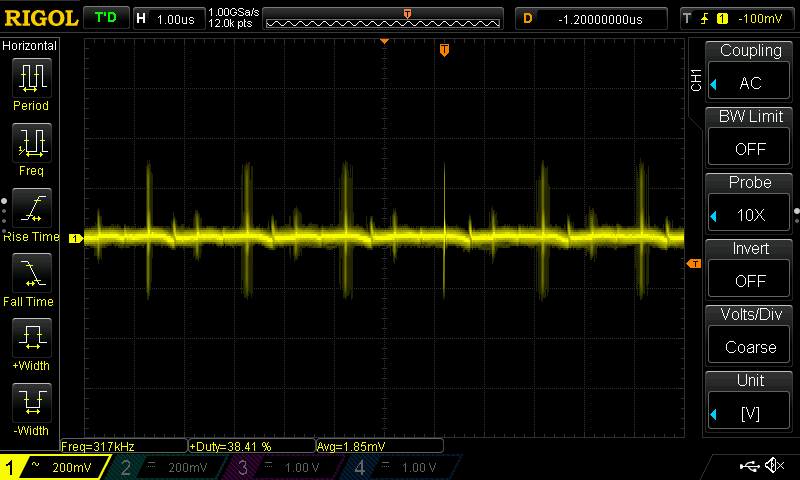Click the -1.20000000us delay value
This screenshot has width=800, height=480.
(600, 19)
